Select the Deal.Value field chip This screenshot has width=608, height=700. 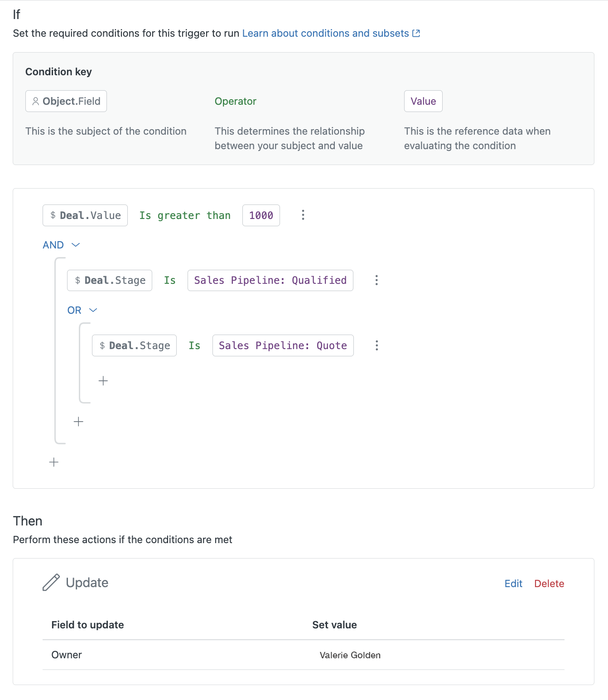click(x=85, y=215)
